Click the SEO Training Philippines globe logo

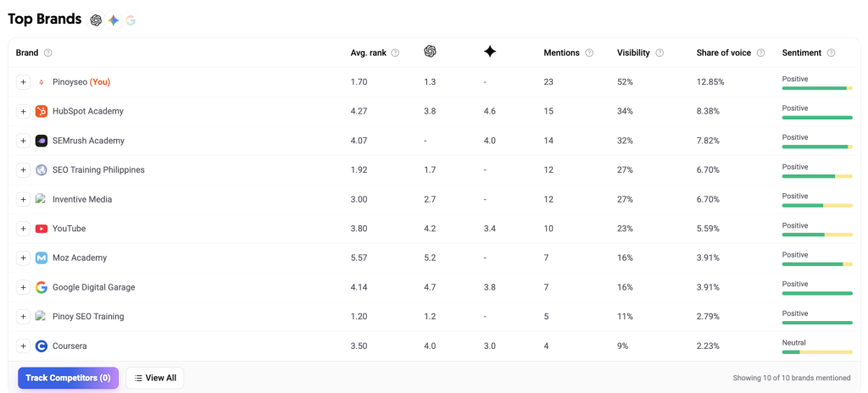tap(41, 170)
